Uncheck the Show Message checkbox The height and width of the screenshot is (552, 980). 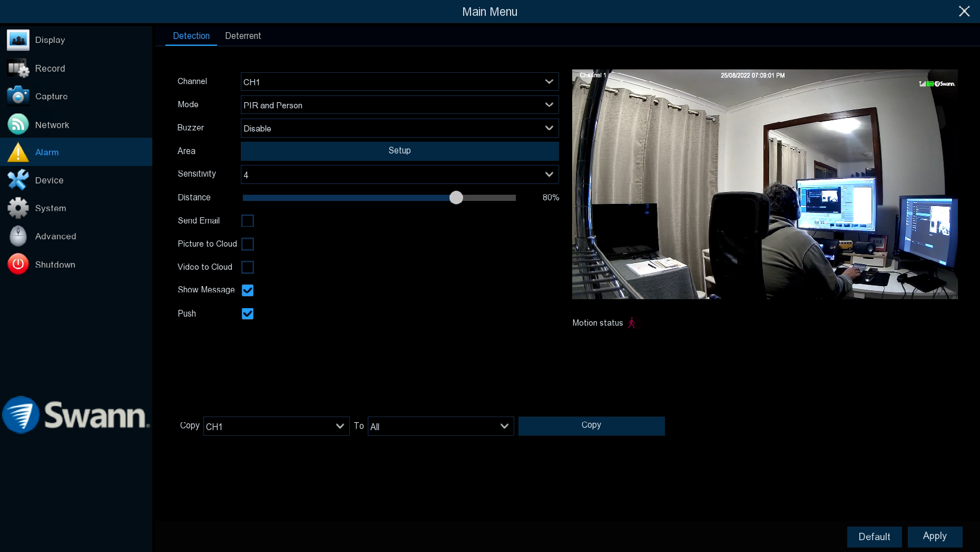coord(248,290)
